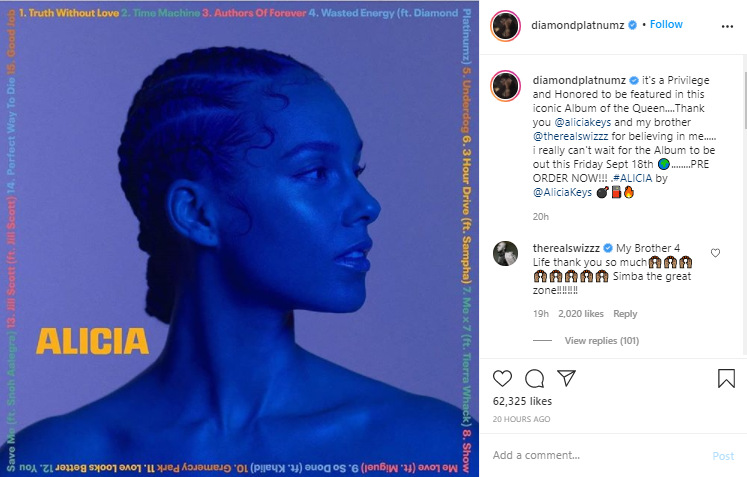Click diamondplatnumz profile picture in header
Viewport: 747px width, 477px height.
(x=505, y=25)
